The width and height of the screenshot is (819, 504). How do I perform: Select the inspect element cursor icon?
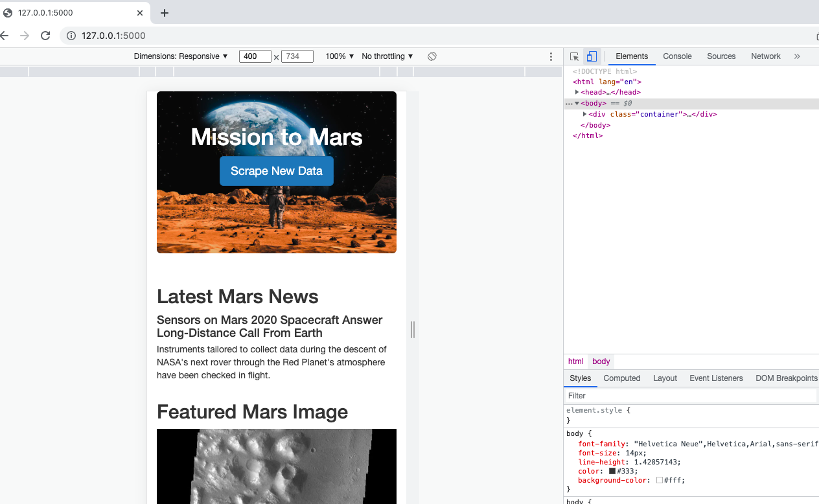point(574,56)
